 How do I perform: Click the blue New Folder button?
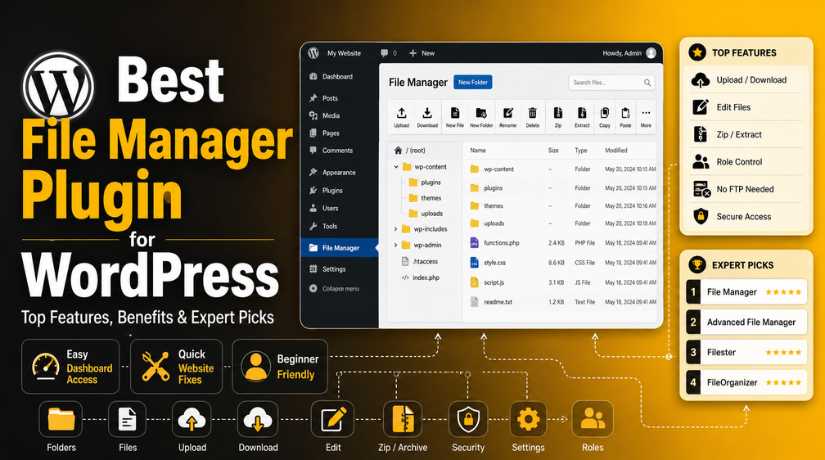click(472, 82)
